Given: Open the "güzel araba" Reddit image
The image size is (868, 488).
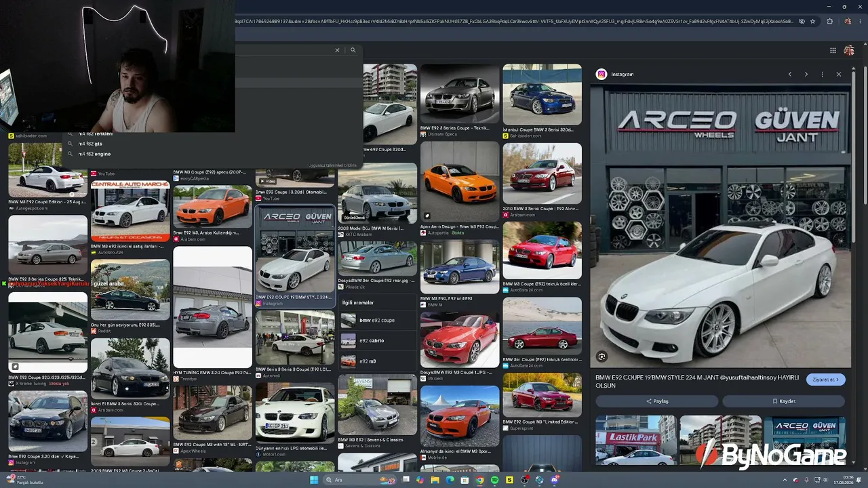Looking at the screenshot, I should pyautogui.click(x=130, y=290).
